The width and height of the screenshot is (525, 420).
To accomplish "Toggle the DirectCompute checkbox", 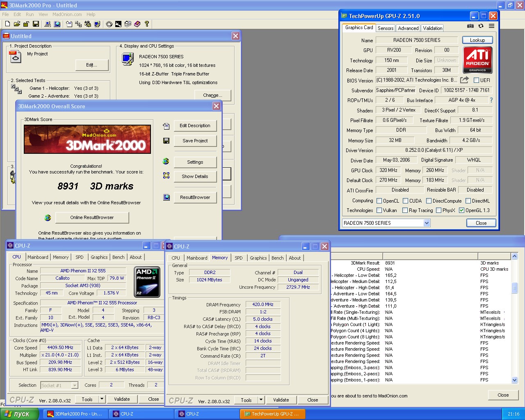I will (x=429, y=201).
